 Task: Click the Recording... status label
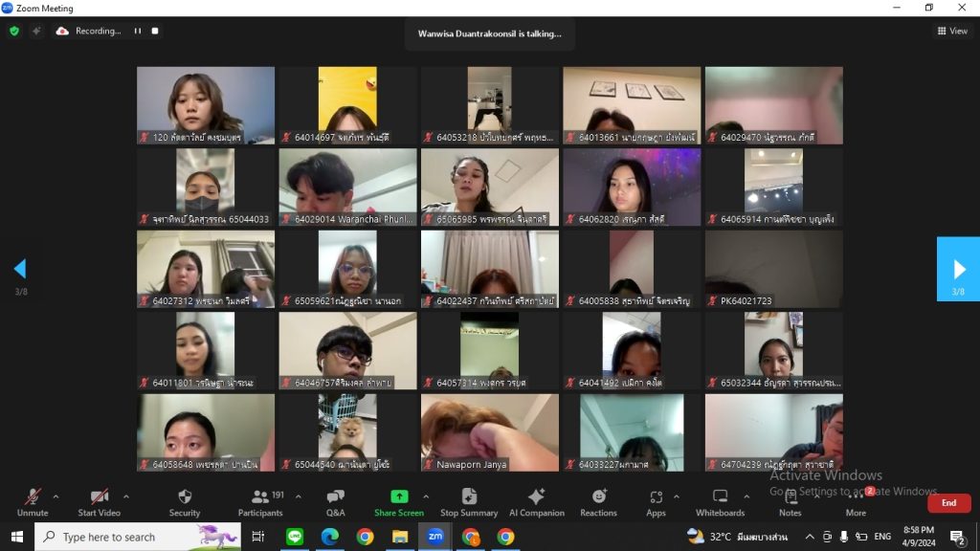(99, 31)
